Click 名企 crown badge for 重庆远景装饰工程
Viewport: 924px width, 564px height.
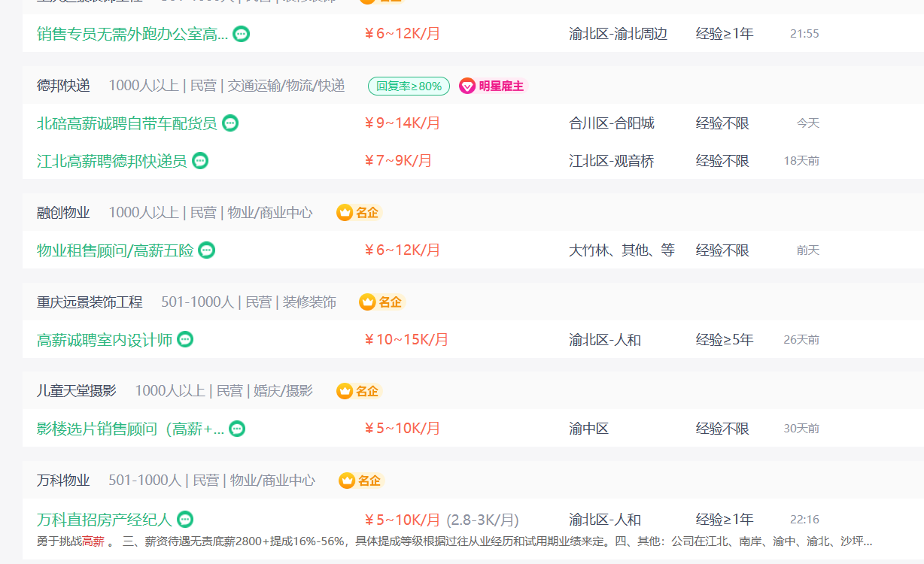382,302
